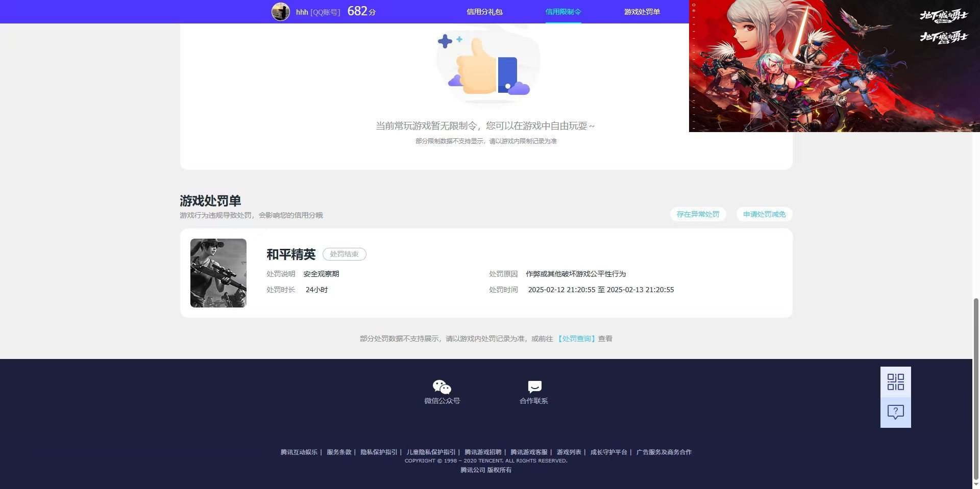The width and height of the screenshot is (980, 489).
Task: Click the 存在异常处罚 button
Action: [x=698, y=214]
